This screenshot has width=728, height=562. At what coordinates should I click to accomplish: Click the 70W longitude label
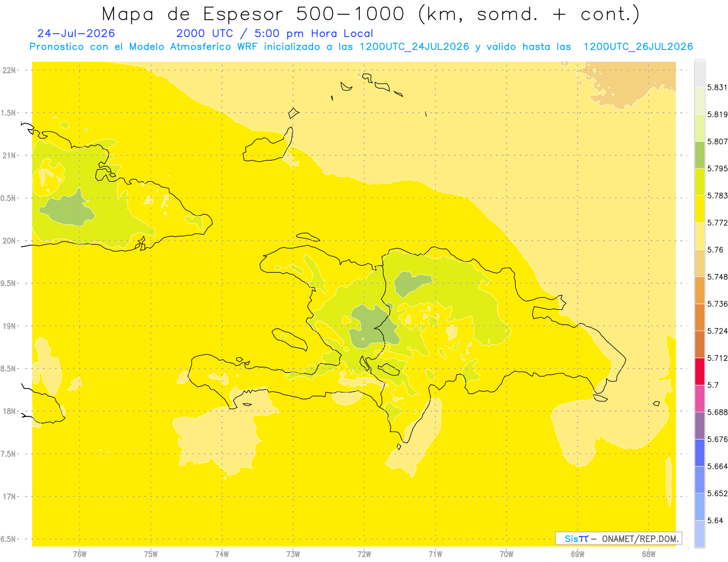(507, 554)
